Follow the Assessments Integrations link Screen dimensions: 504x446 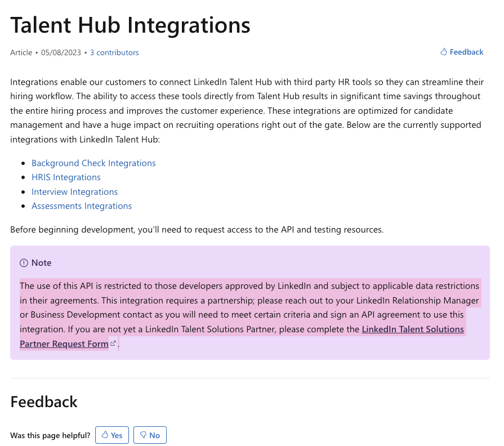[82, 206]
